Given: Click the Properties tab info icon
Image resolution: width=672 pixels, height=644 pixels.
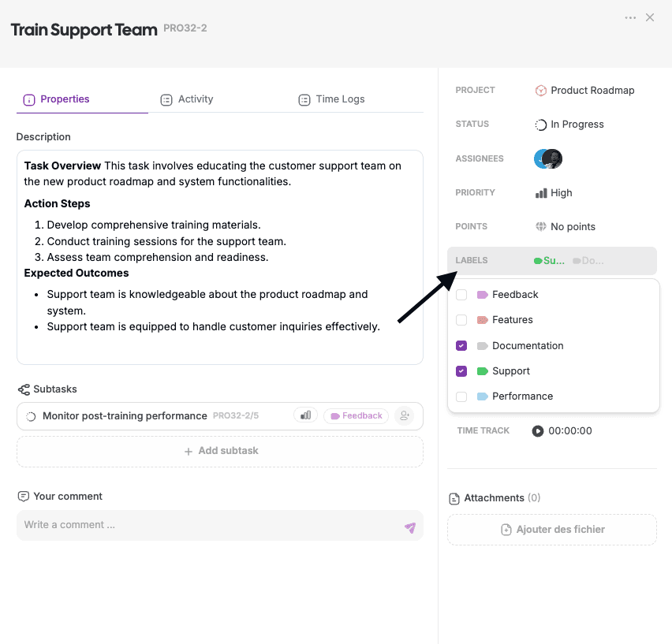Looking at the screenshot, I should pyautogui.click(x=28, y=100).
